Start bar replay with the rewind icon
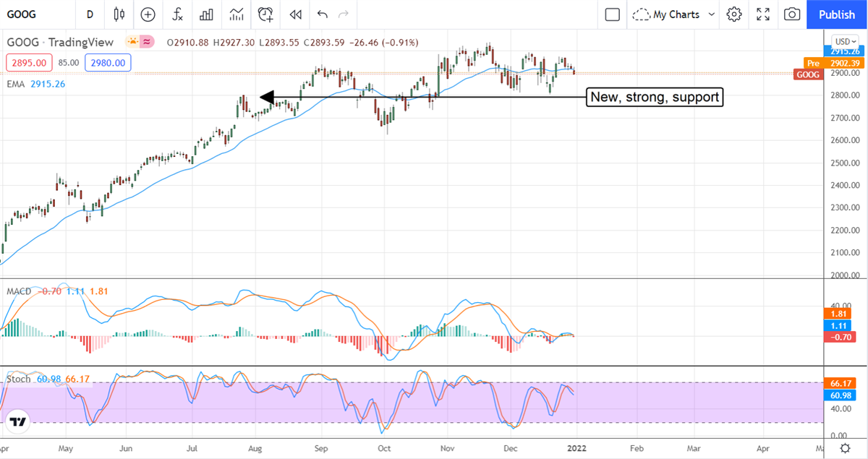Viewport: 868px width, 459px height. pyautogui.click(x=295, y=14)
